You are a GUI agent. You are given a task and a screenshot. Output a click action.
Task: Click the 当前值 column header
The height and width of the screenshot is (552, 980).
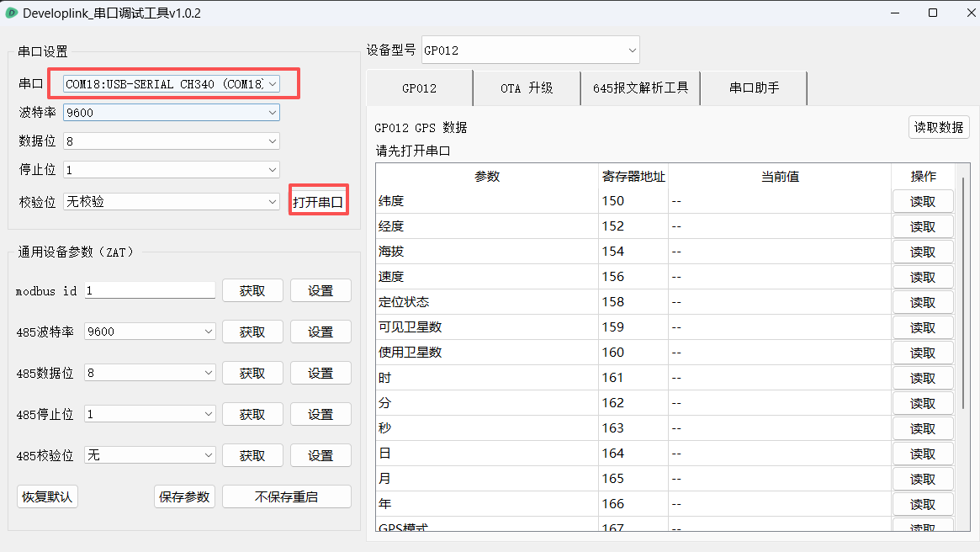pos(780,177)
